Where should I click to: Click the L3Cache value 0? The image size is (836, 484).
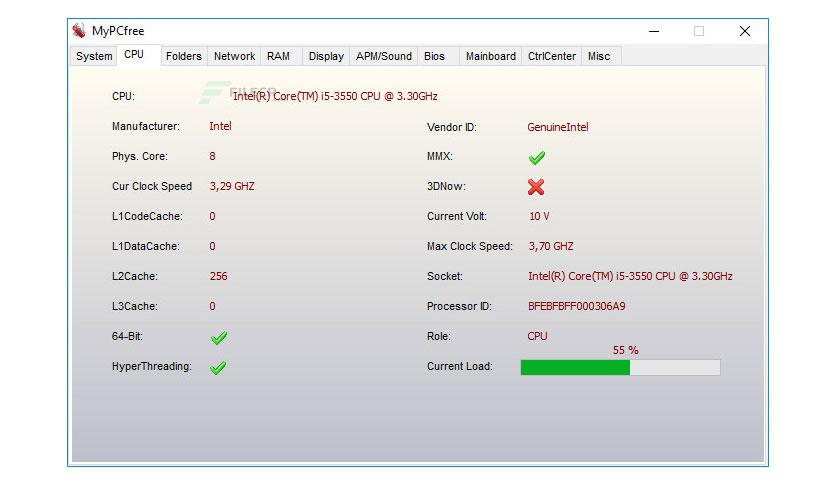(212, 306)
